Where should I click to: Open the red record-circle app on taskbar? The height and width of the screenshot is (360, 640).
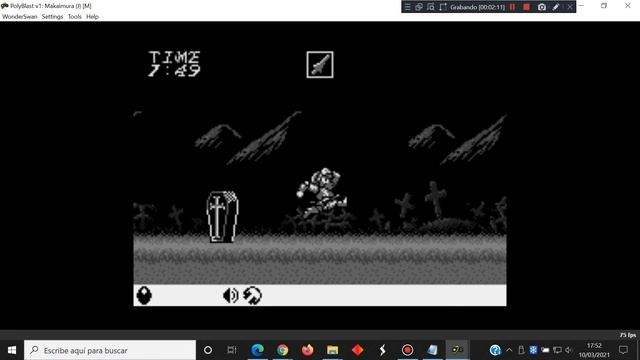(407, 350)
